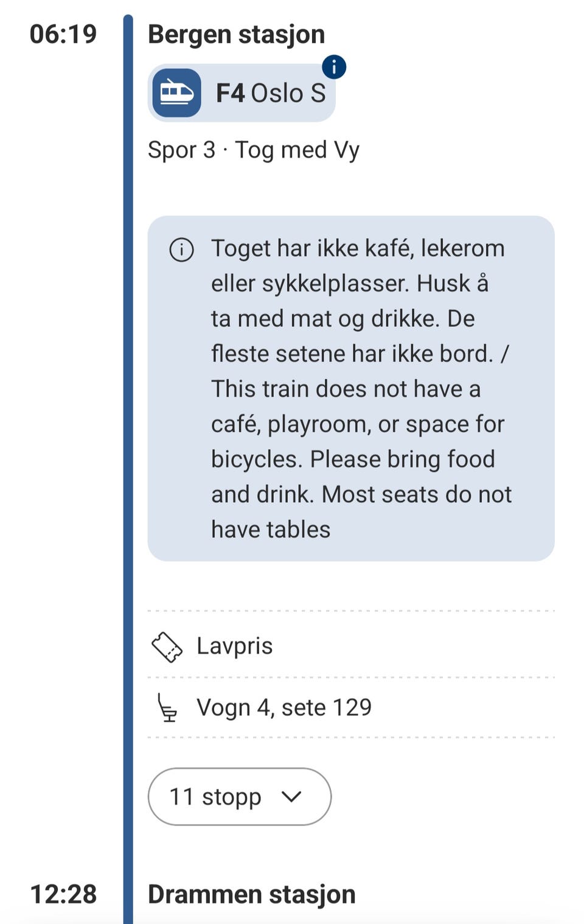Tap the 12:28 arrival time
This screenshot has height=924, width=584.
pos(63,894)
